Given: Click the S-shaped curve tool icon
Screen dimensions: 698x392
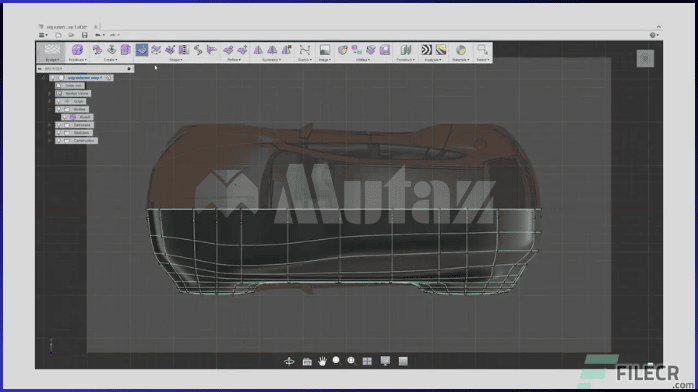Looking at the screenshot, I should pos(198,50).
